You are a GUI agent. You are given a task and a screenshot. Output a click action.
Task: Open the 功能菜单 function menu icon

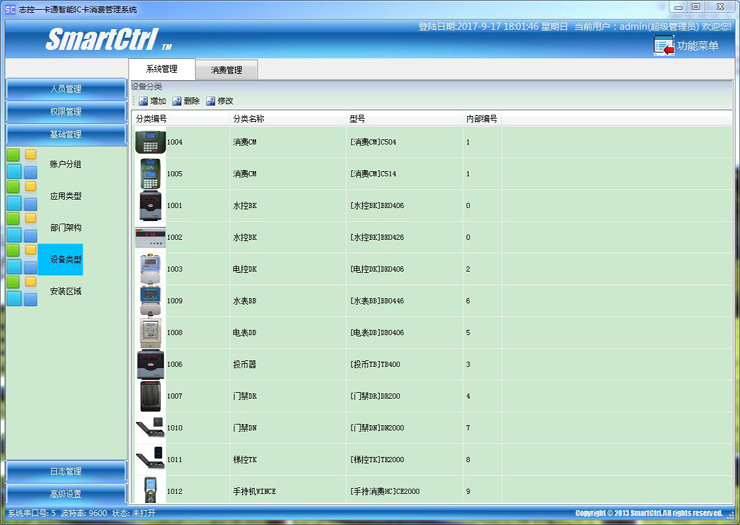664,46
